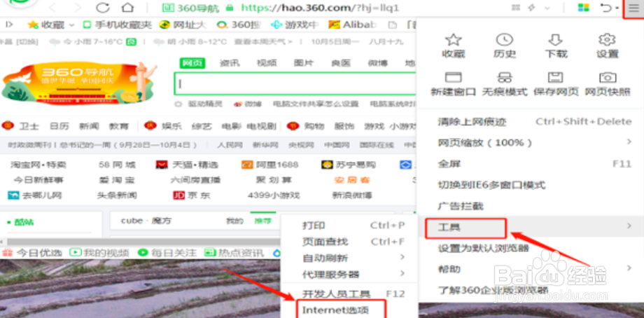This screenshot has width=644, height=318.
Task: Open the browser main menu hamburger icon
Action: coord(633,8)
